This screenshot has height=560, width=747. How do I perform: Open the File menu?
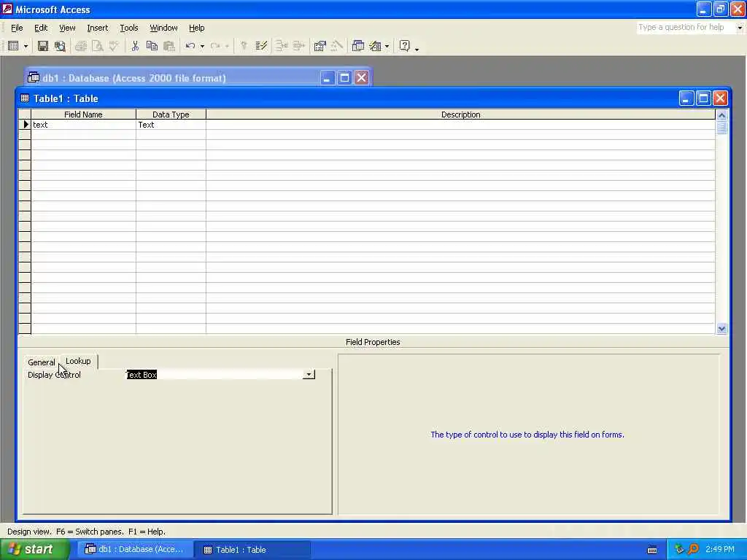point(17,28)
